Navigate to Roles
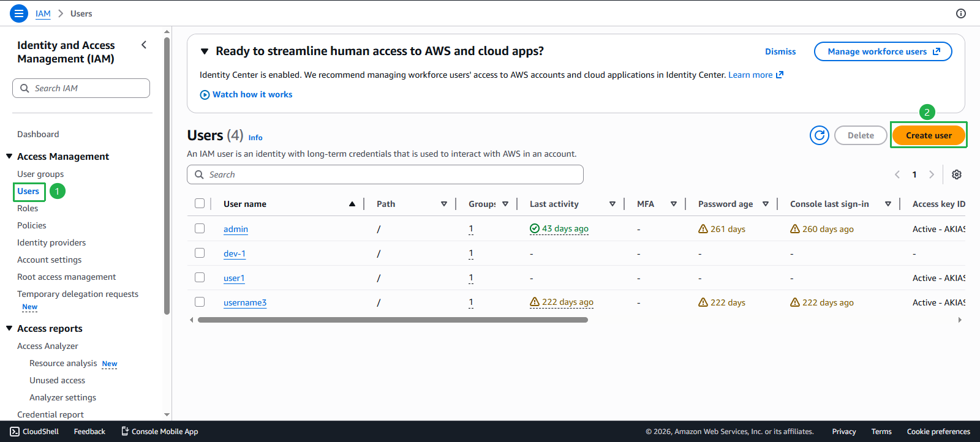Screen dimensions: 980x442 click(x=28, y=208)
